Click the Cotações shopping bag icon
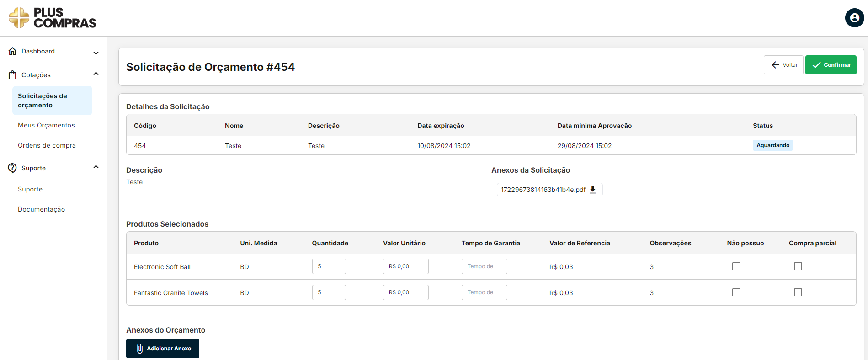 13,75
